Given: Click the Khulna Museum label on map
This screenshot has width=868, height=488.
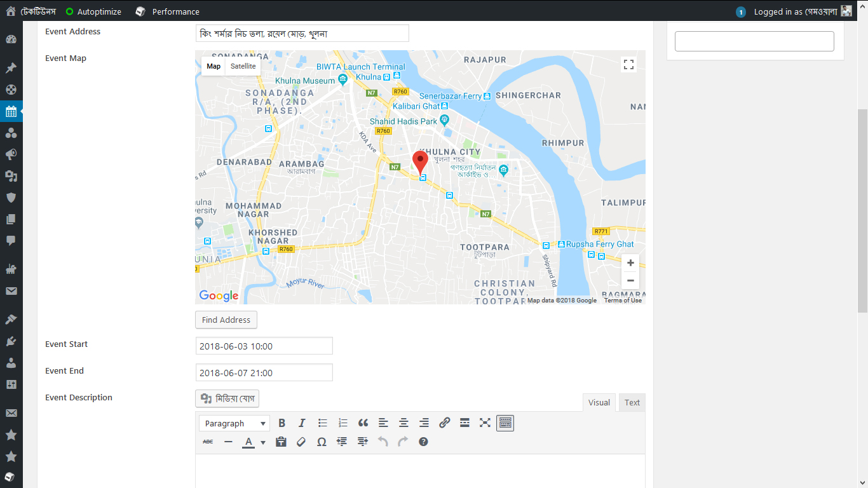Looking at the screenshot, I should pyautogui.click(x=305, y=81).
